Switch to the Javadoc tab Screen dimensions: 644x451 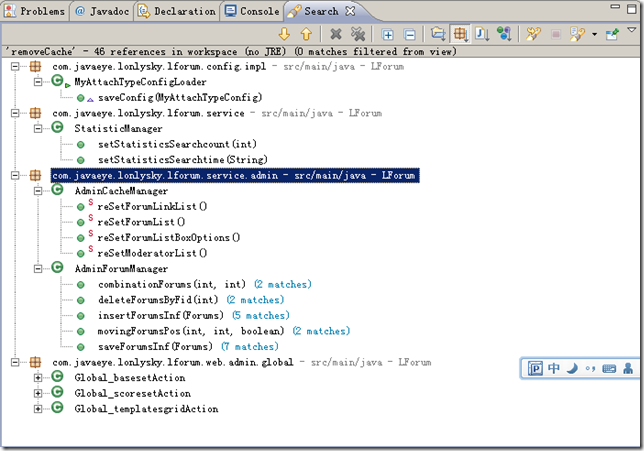pyautogui.click(x=102, y=11)
